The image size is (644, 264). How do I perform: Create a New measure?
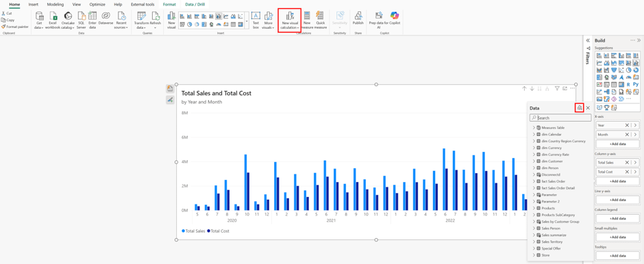[x=307, y=20]
